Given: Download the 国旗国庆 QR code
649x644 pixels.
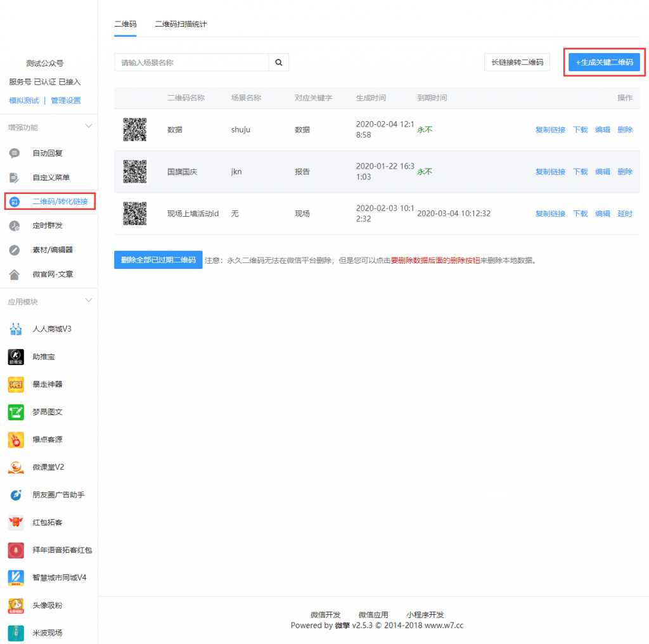Looking at the screenshot, I should 581,171.
